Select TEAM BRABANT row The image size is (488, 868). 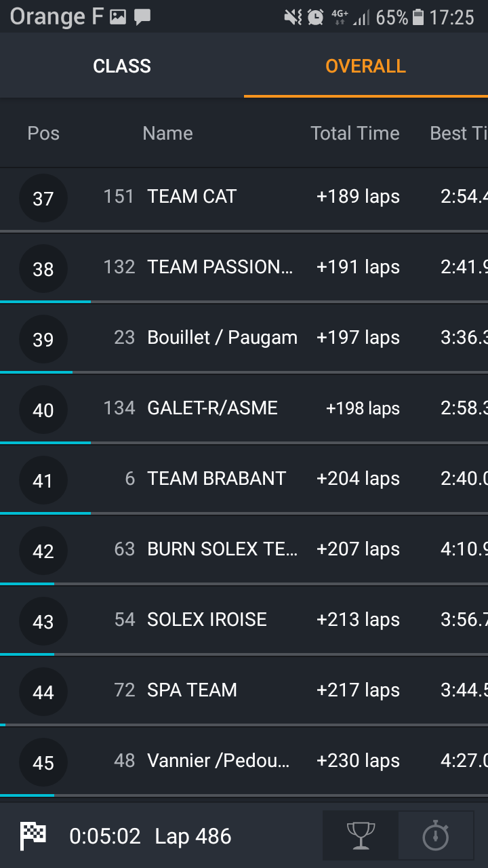216,479
